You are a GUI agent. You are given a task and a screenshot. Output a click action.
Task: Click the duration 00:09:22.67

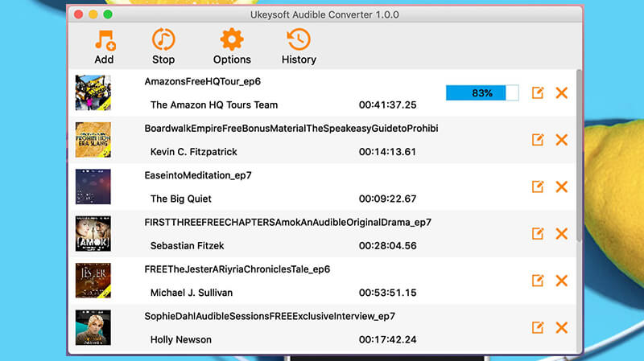387,199
